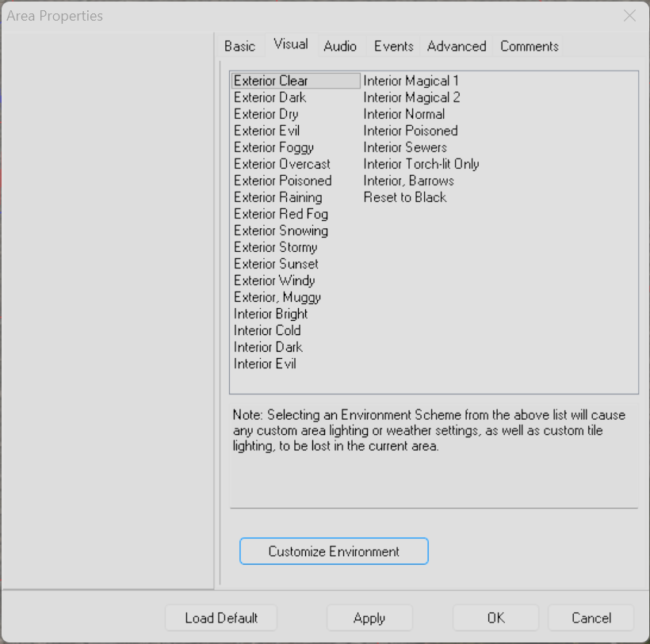This screenshot has width=650, height=644.
Task: Switch to the Basic tab
Action: click(239, 46)
